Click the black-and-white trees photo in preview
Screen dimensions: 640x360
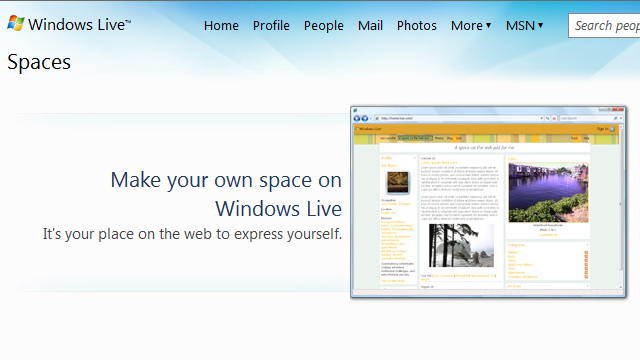point(461,245)
